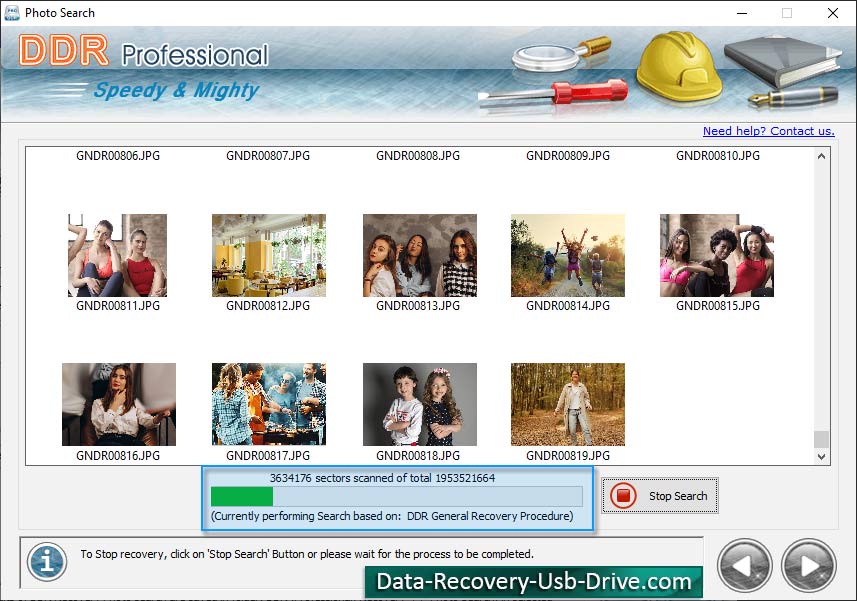Select the GNDR00814.JPG hikers thumbnail
Viewport: 857px width, 601px height.
coord(568,255)
